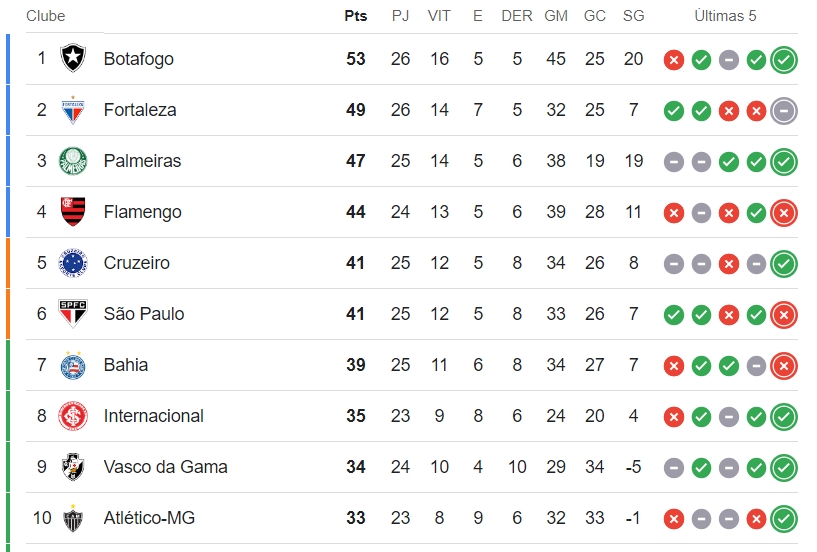Click the Vasco da Gama crest
Viewport: 817px width, 552px height.
[73, 467]
